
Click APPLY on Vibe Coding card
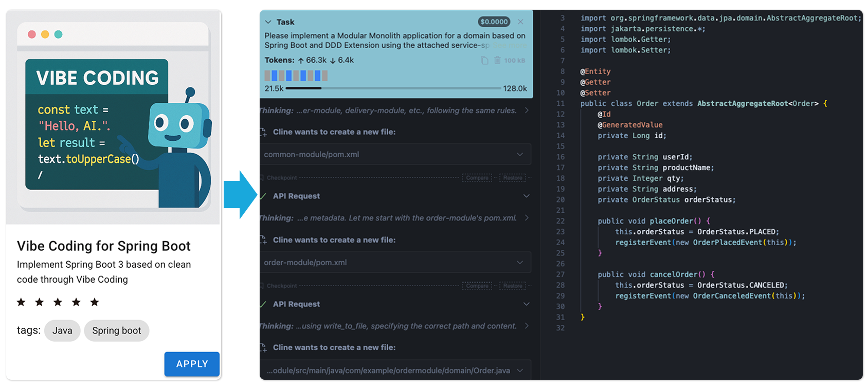(192, 364)
